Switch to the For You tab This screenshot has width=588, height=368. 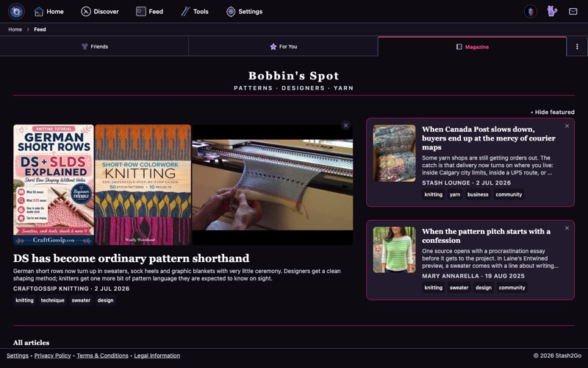point(283,46)
